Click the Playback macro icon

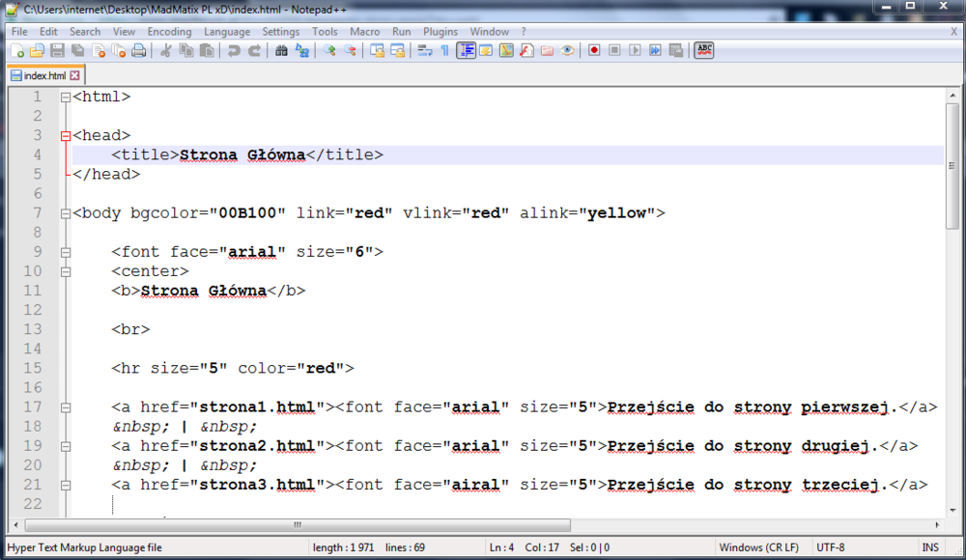click(x=635, y=50)
